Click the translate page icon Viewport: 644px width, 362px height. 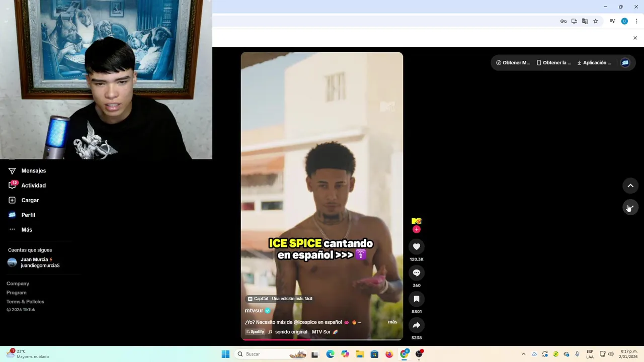pyautogui.click(x=585, y=21)
